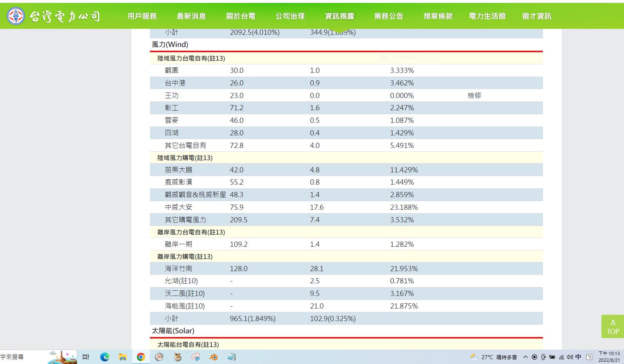Viewport: 624px width, 364px height.
Task: Open Task View in the taskbar
Action: 86,357
